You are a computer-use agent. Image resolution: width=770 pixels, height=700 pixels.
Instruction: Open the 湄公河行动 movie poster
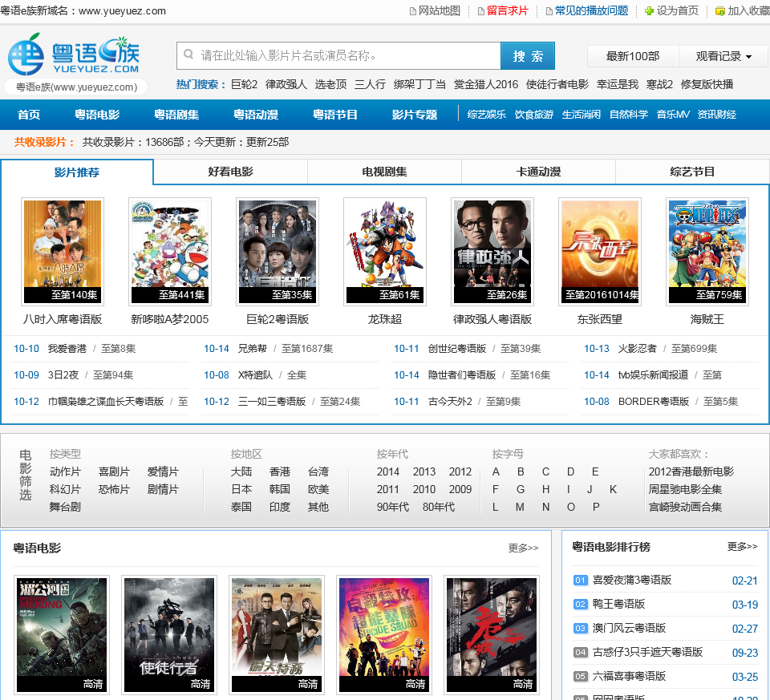[x=62, y=635]
